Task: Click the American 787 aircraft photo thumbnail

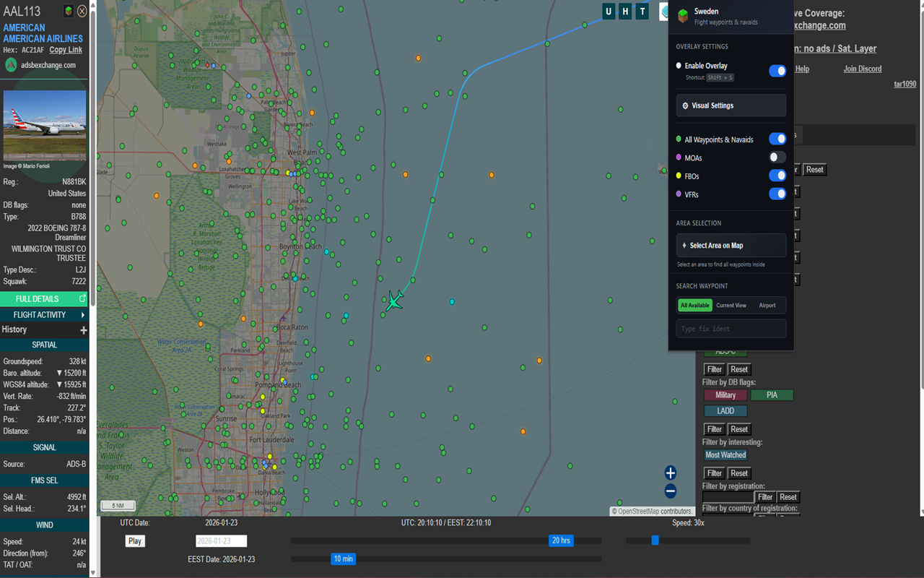Action: point(45,126)
